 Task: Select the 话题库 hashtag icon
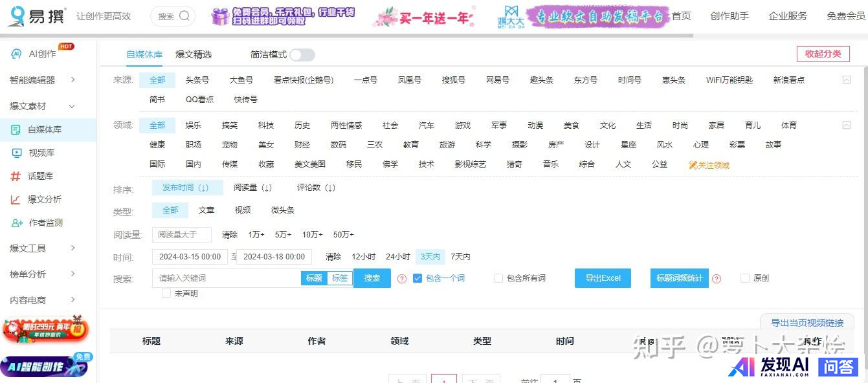16,176
